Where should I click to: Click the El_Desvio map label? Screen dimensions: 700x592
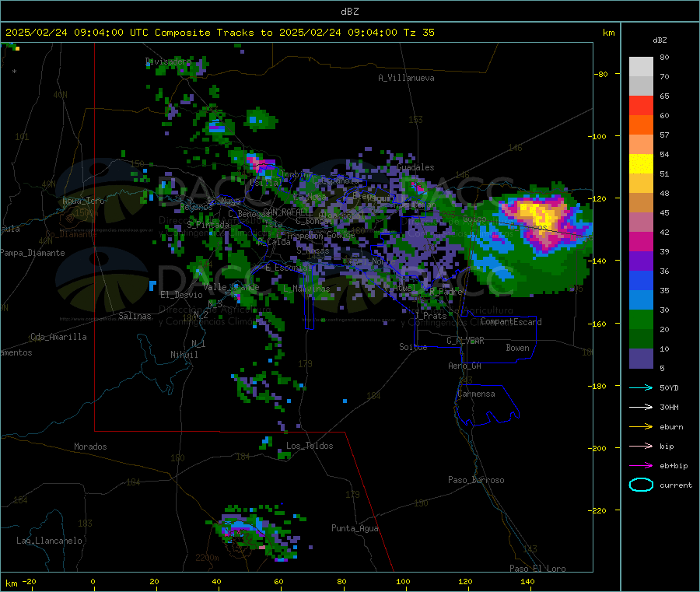click(x=181, y=295)
